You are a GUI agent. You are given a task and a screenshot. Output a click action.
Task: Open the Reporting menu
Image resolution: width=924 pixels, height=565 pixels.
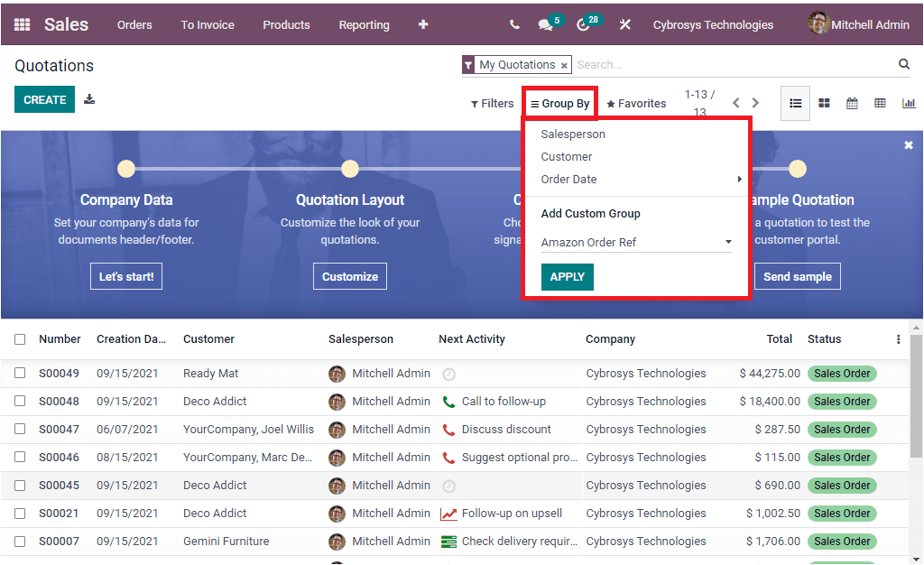pyautogui.click(x=364, y=24)
